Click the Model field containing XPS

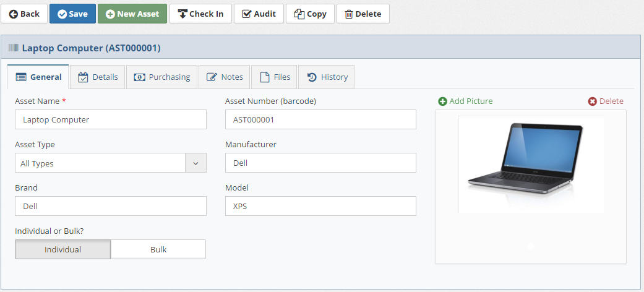(x=321, y=206)
